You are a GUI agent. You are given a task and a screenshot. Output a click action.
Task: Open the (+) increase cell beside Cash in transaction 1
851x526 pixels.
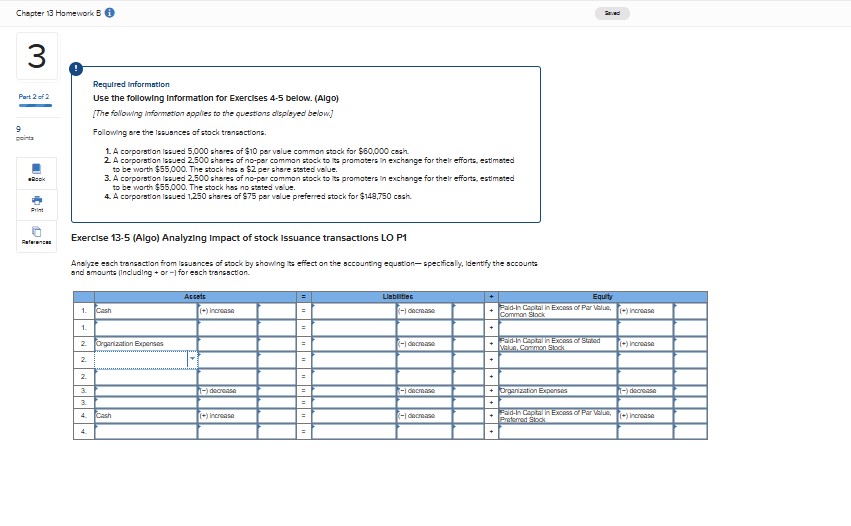tap(227, 311)
